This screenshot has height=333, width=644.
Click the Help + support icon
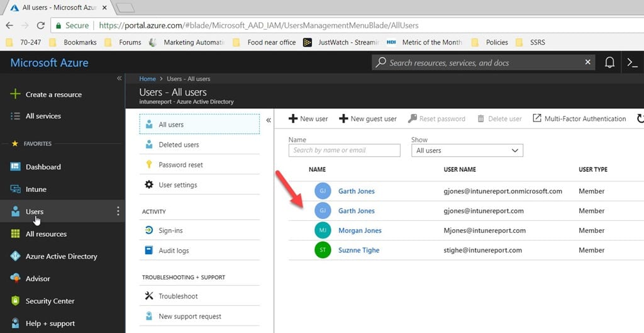(x=15, y=323)
